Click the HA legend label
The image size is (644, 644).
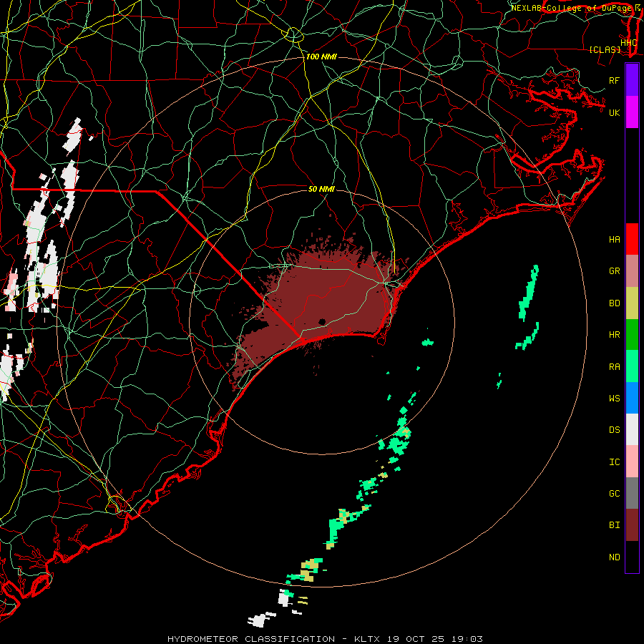pos(614,240)
